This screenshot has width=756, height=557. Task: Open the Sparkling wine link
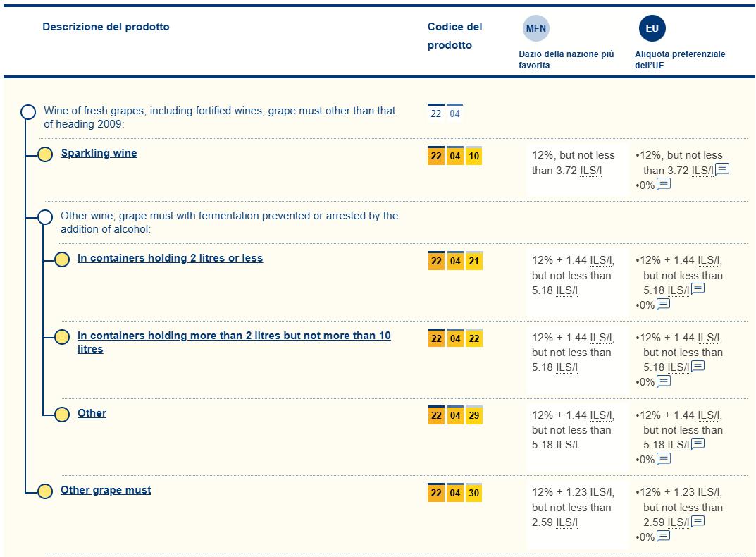pyautogui.click(x=99, y=153)
